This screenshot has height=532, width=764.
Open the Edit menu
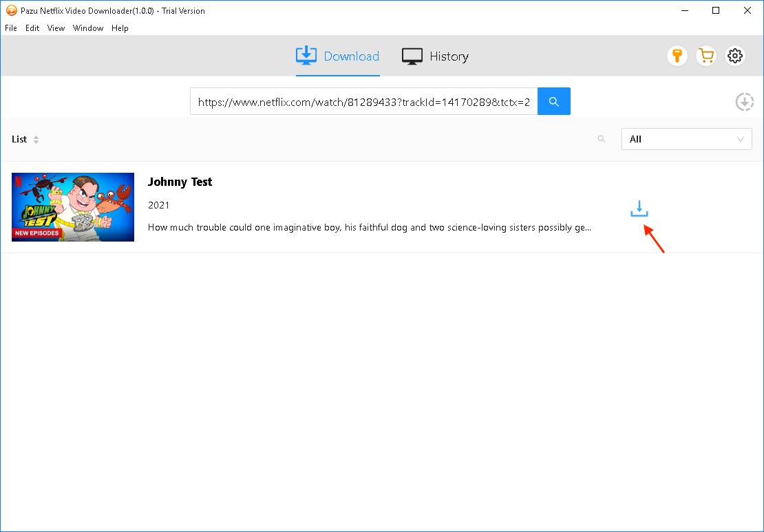32,28
